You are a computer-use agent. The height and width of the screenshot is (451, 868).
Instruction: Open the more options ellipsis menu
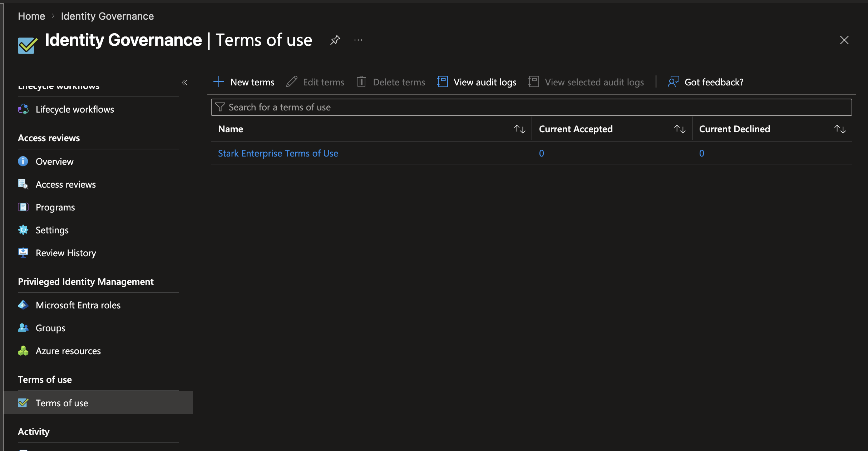(x=358, y=40)
